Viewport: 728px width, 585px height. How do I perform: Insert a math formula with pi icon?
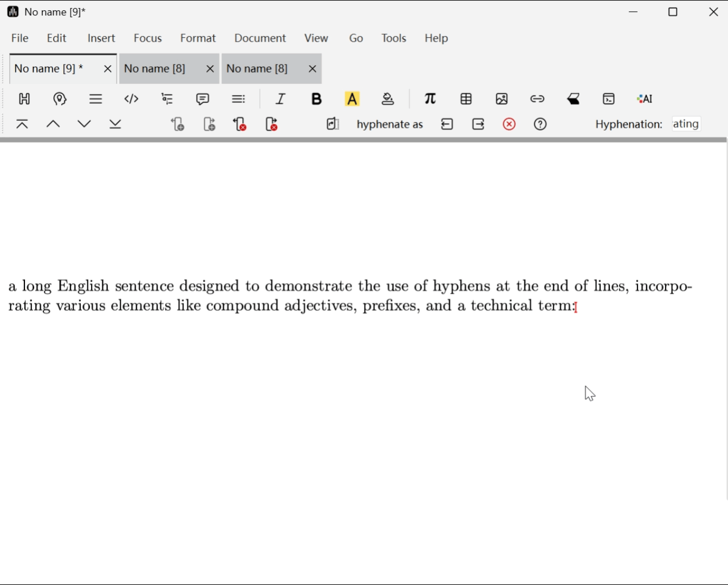[430, 99]
